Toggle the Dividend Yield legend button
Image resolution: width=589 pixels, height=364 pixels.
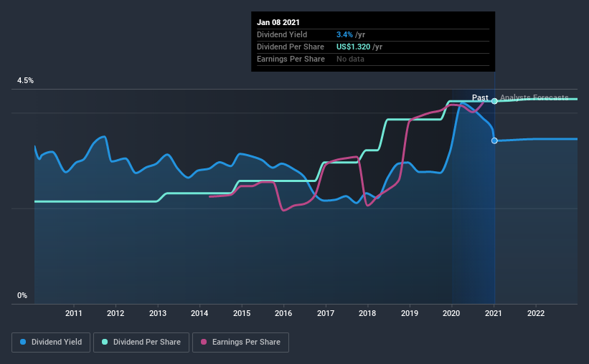(51, 343)
